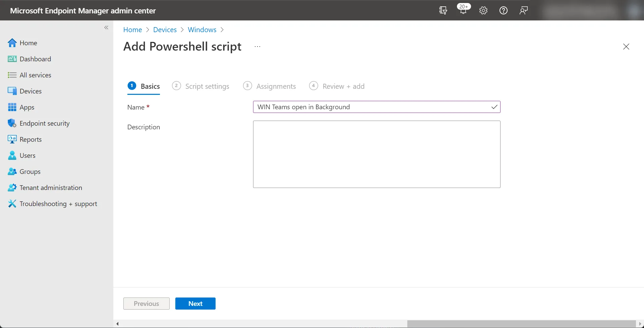This screenshot has width=644, height=328.
Task: Open the help question mark icon
Action: tap(503, 10)
